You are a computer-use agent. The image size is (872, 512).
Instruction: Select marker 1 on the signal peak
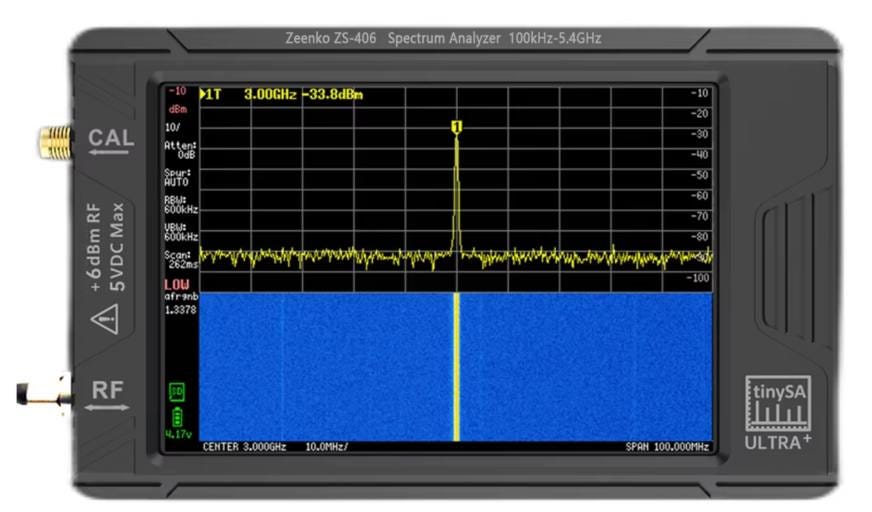coord(457,127)
